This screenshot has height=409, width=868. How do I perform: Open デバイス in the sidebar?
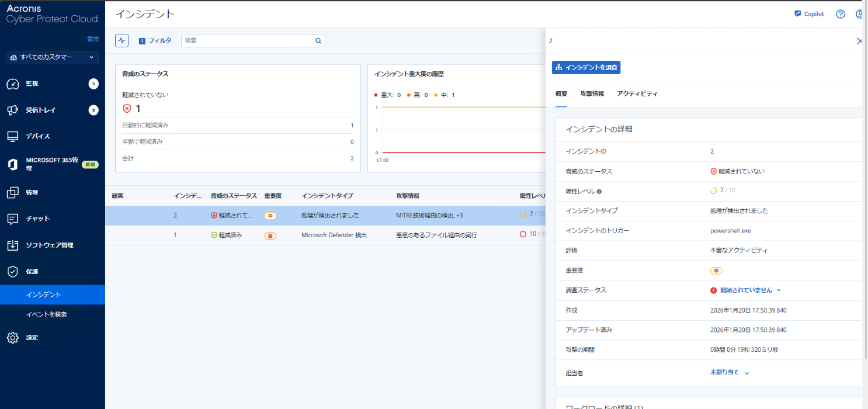[x=38, y=136]
